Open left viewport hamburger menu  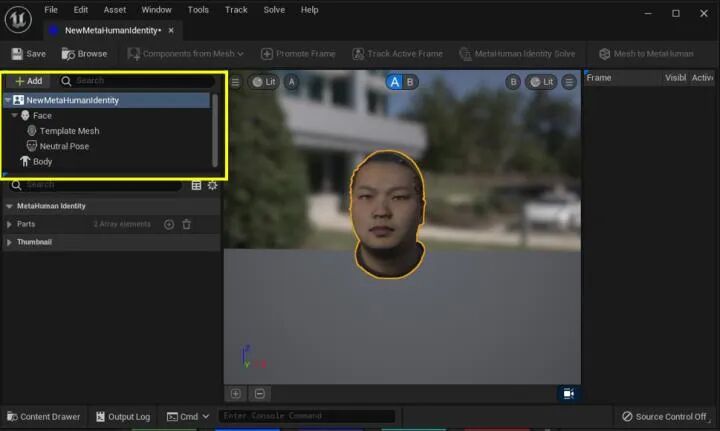tap(236, 82)
